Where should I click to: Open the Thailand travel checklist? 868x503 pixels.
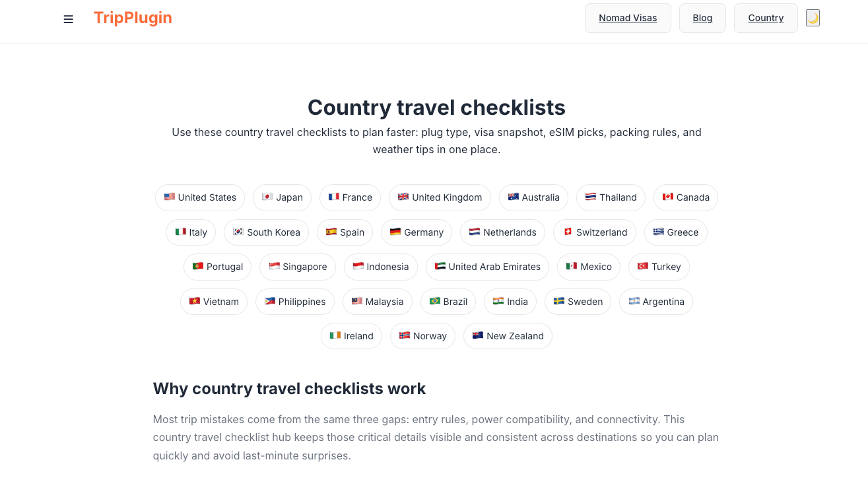611,197
